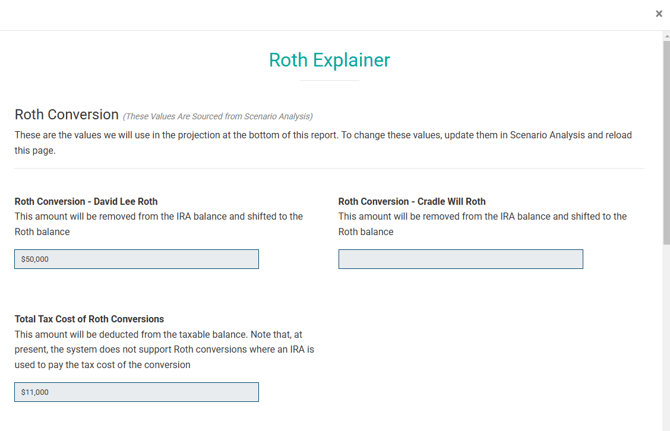The image size is (670, 431).
Task: Close the Roth Explainer dialog
Action: pos(658,14)
